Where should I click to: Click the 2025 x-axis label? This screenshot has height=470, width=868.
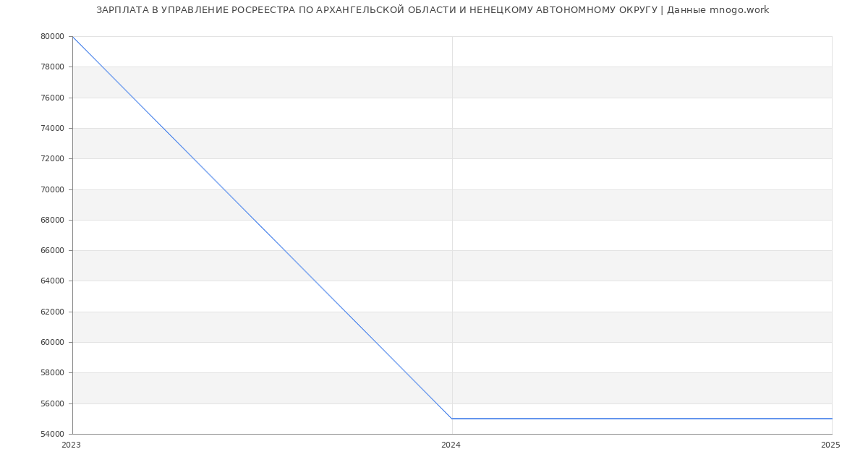[830, 445]
